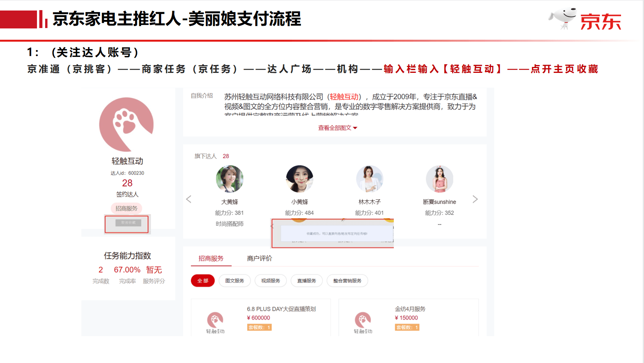
Task: Switch to 招商服务 tab
Action: pos(211,258)
